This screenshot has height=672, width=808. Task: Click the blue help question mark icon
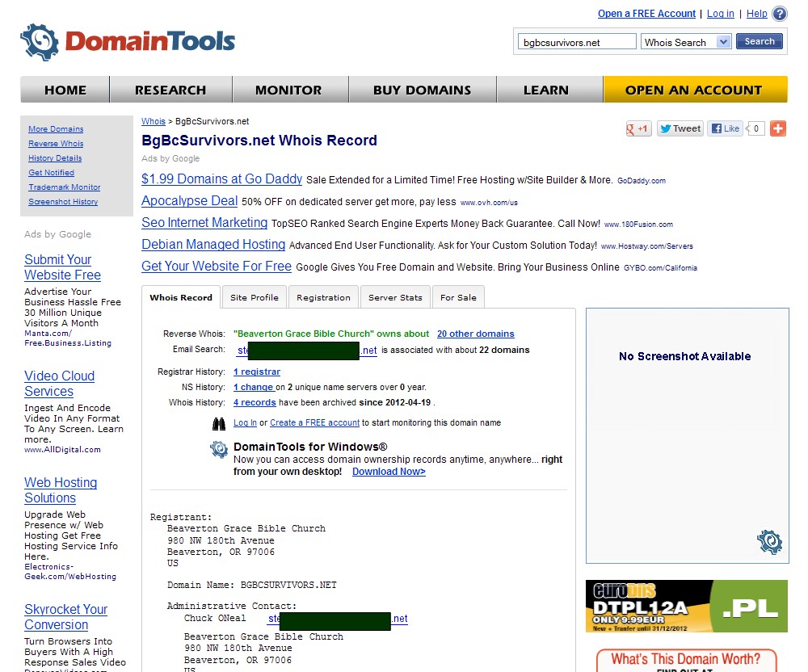[779, 14]
